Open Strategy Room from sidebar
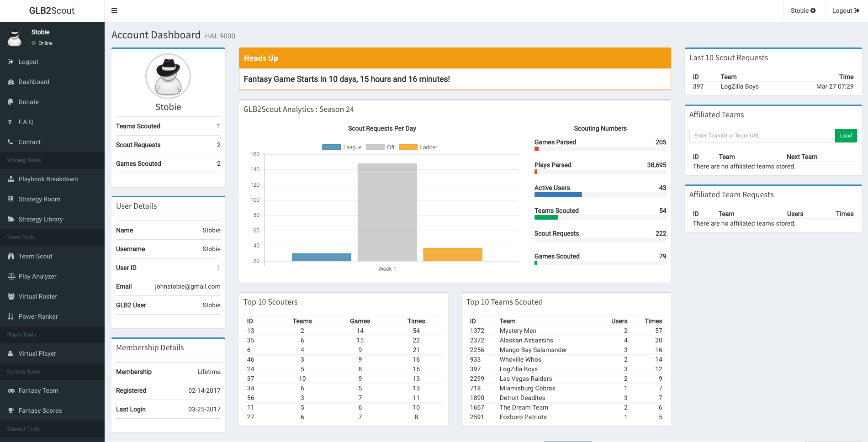The width and height of the screenshot is (868, 442). 39,199
